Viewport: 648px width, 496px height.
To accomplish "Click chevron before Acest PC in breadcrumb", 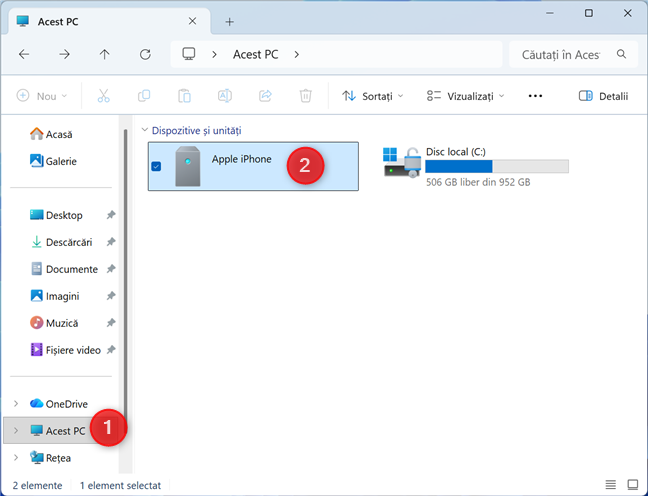I will (x=214, y=54).
